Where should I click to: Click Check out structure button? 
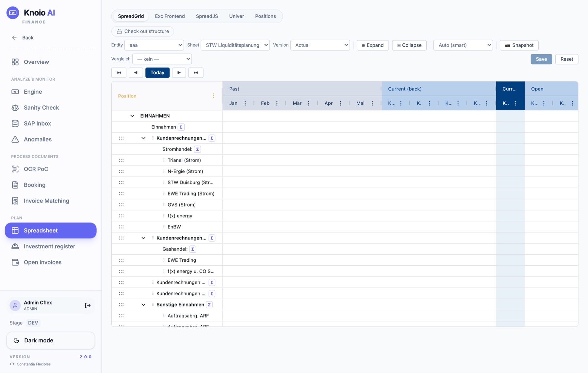pos(142,31)
